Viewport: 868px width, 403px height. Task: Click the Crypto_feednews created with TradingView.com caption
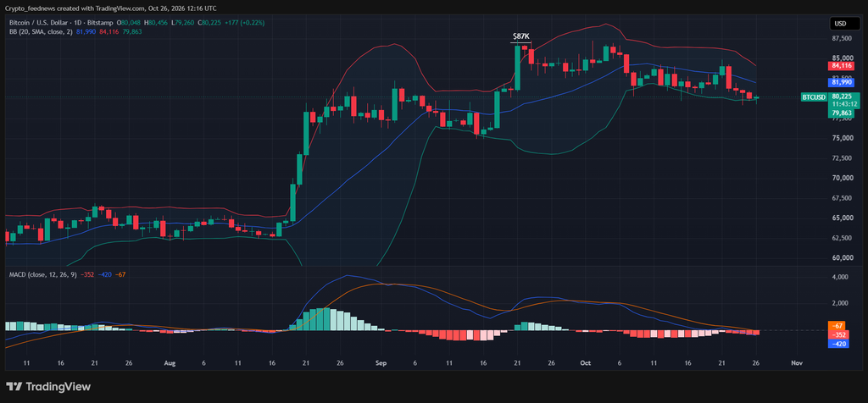click(x=111, y=8)
